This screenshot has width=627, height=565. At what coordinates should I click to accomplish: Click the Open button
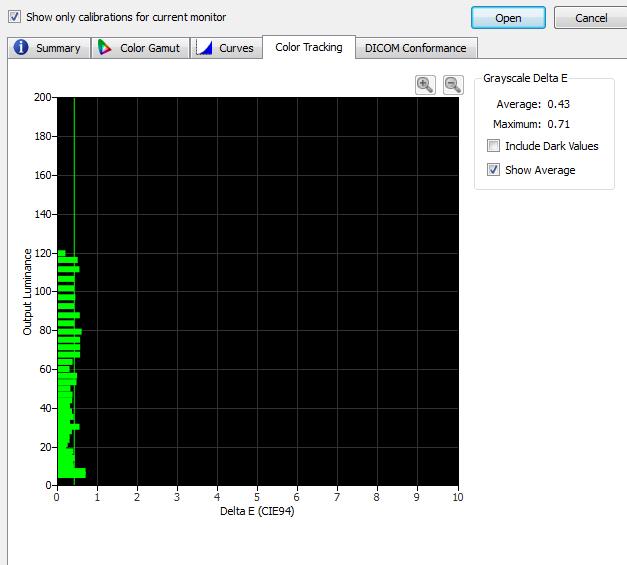coord(508,18)
